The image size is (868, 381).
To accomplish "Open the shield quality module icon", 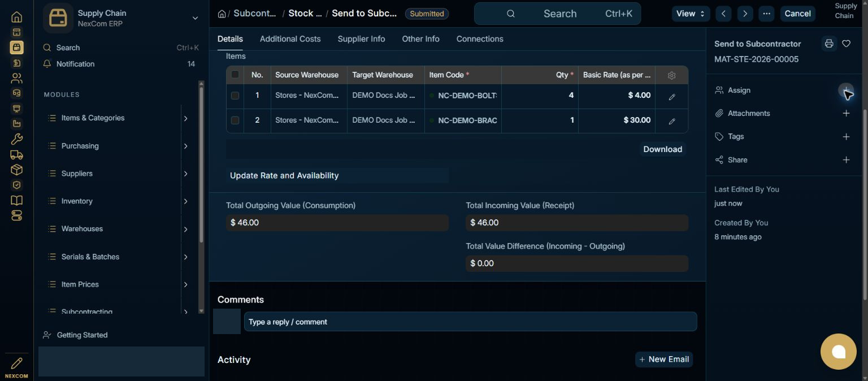I will click(x=16, y=185).
